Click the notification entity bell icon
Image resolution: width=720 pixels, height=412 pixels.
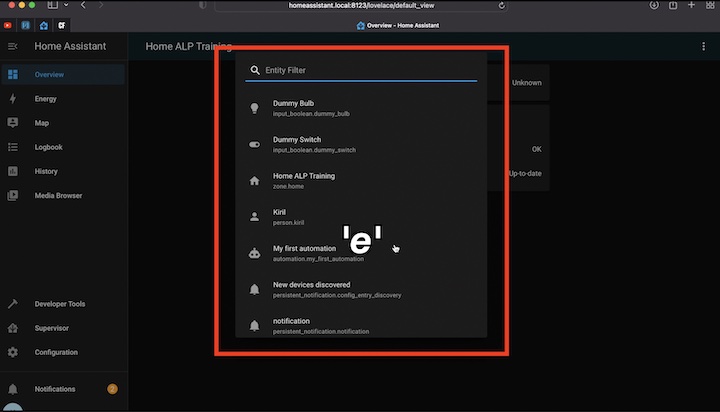pos(254,326)
